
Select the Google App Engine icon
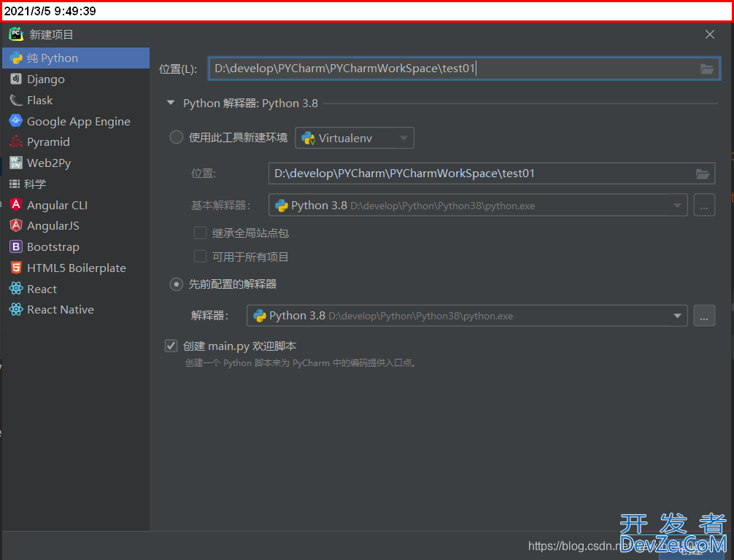[x=16, y=121]
